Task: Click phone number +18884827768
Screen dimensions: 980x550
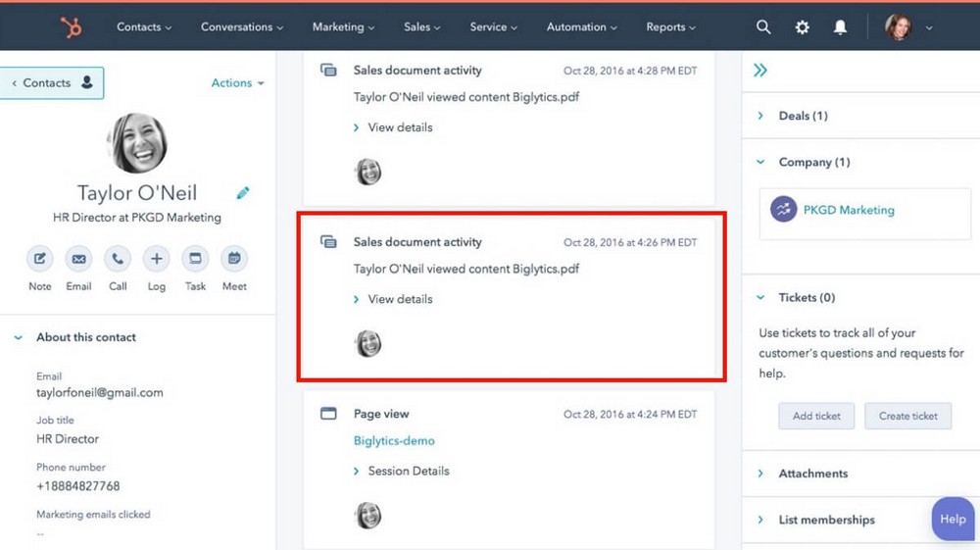Action: pos(77,485)
